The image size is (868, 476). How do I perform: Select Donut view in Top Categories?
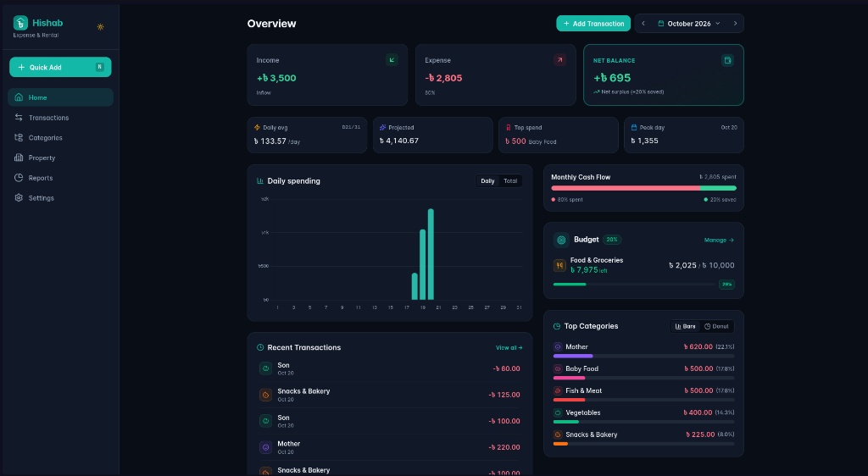(x=716, y=326)
